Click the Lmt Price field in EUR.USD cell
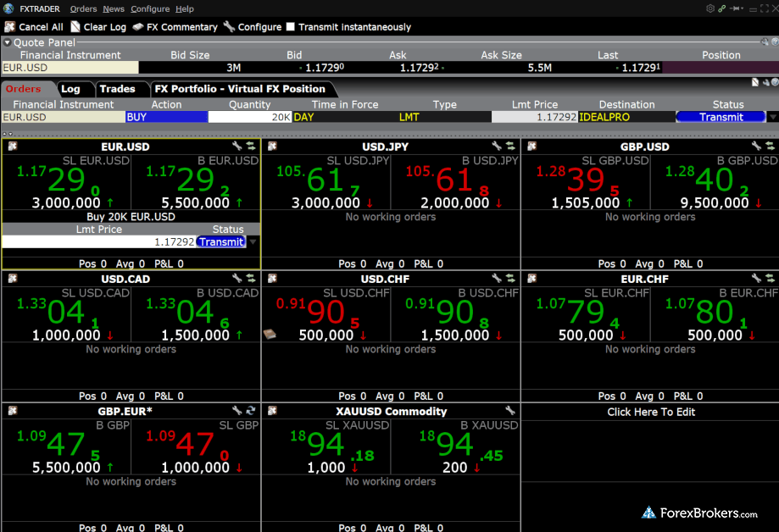Image resolution: width=779 pixels, height=532 pixels. 99,242
